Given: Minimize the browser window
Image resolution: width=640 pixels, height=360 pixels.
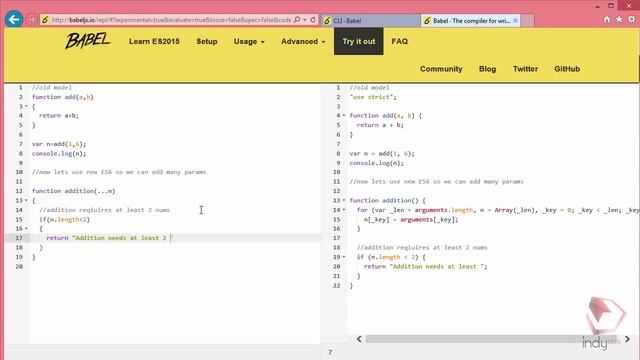Looking at the screenshot, I should pyautogui.click(x=598, y=6).
